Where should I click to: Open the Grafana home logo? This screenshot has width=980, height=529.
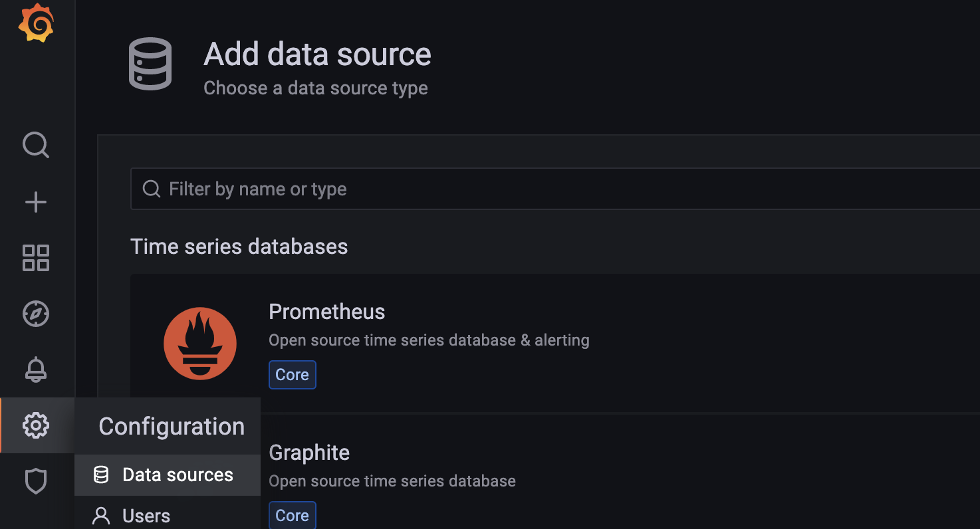coord(36,23)
